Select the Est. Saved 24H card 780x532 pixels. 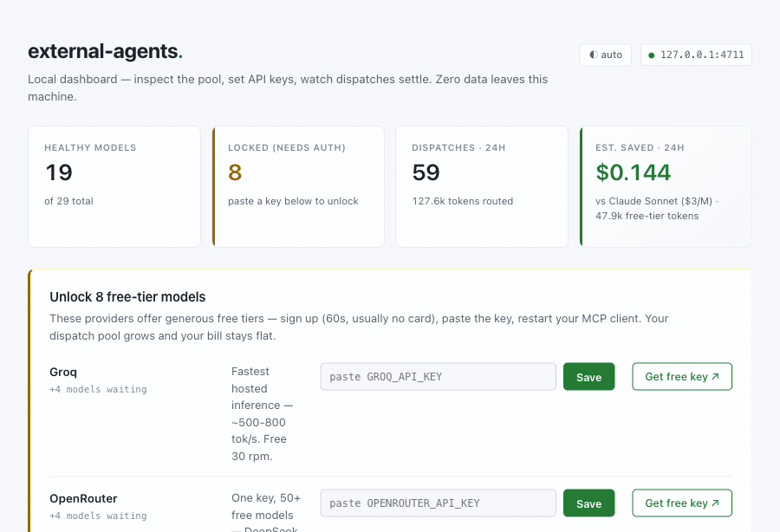666,186
